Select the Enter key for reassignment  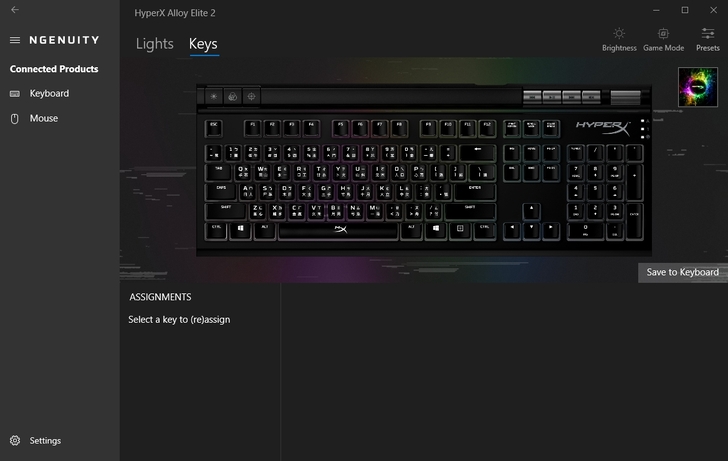tap(474, 192)
